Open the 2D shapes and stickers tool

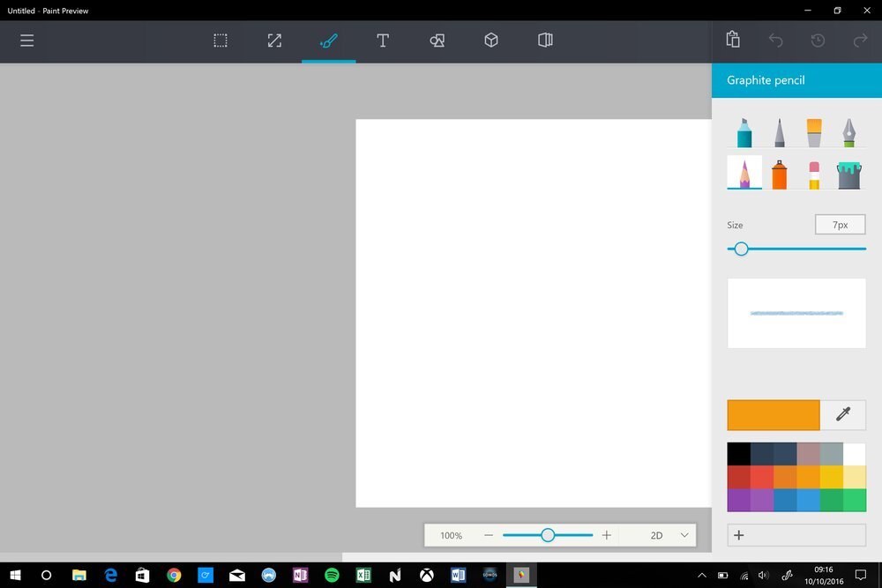coord(437,41)
